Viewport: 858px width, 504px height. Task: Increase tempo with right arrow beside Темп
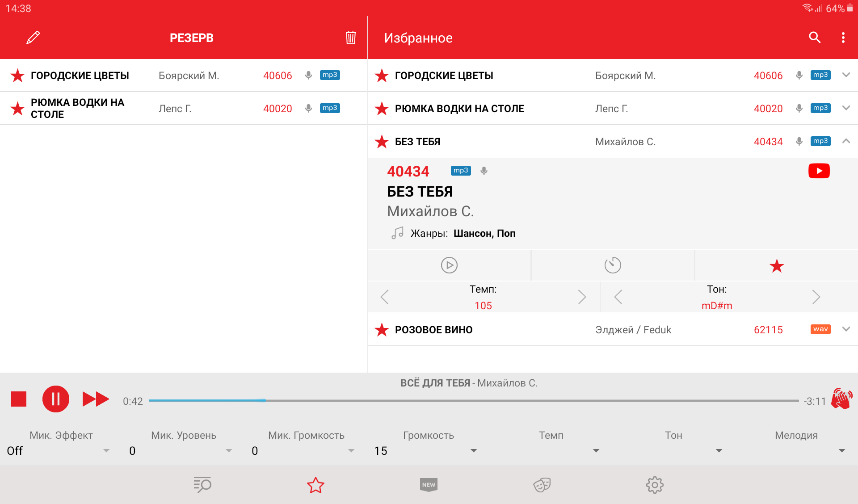click(x=582, y=297)
